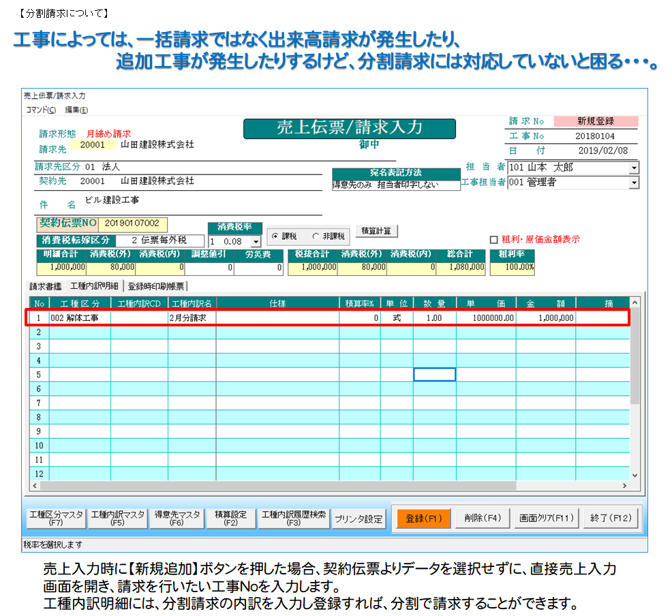Switch to the 請求書鑑 tab
This screenshot has height=616, width=672.
coord(45,286)
